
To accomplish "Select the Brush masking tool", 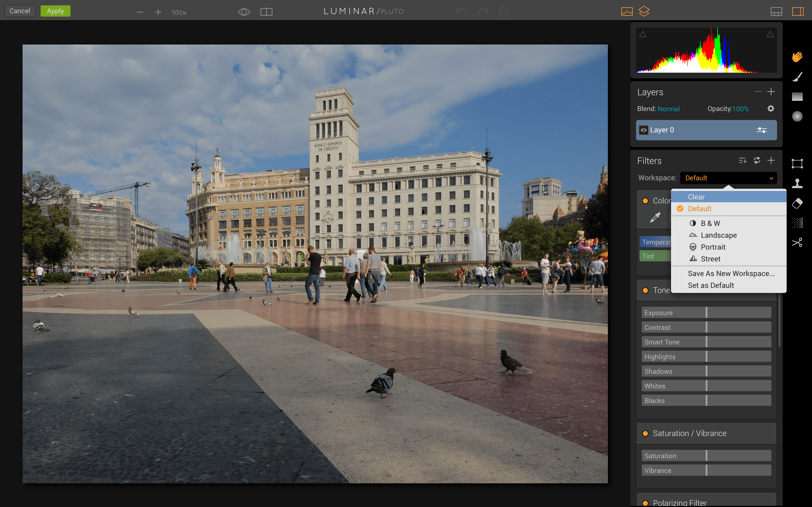I will pyautogui.click(x=797, y=77).
